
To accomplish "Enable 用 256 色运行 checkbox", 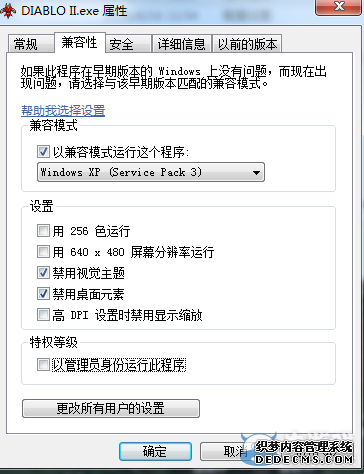I will [43, 231].
